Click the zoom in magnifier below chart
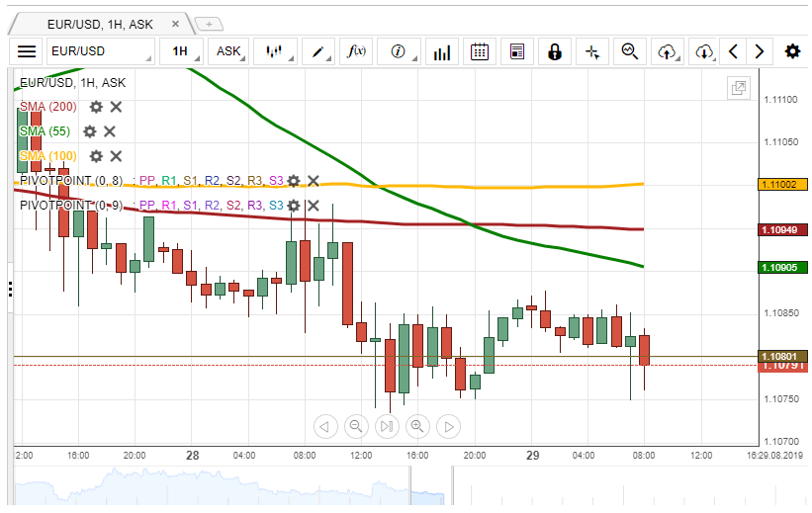 (x=417, y=426)
